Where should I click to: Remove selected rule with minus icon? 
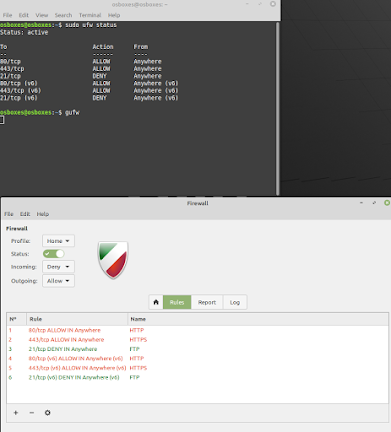point(32,413)
